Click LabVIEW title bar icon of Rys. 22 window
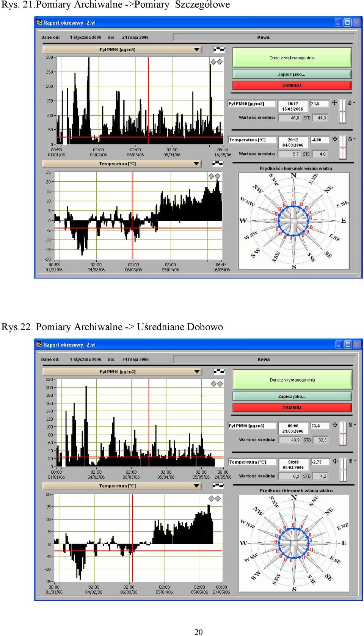The height and width of the screenshot is (636, 364). click(x=39, y=344)
